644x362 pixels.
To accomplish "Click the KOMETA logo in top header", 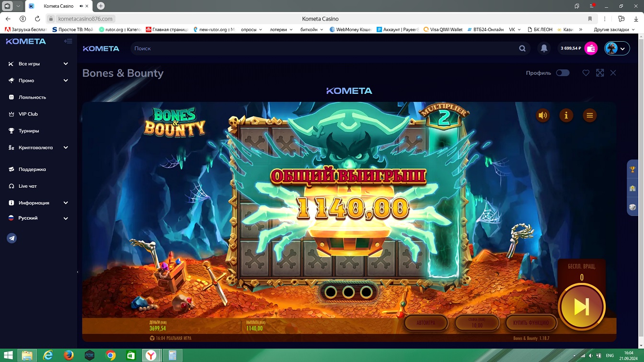I will pos(101,48).
